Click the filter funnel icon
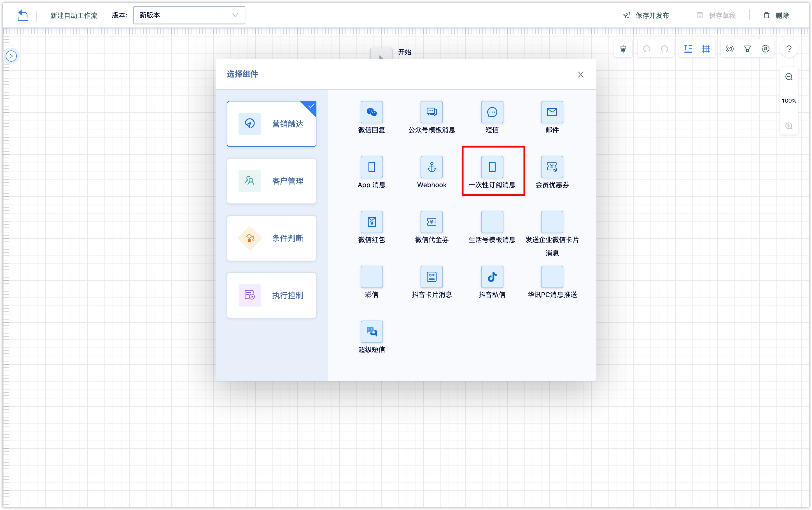 pos(747,49)
